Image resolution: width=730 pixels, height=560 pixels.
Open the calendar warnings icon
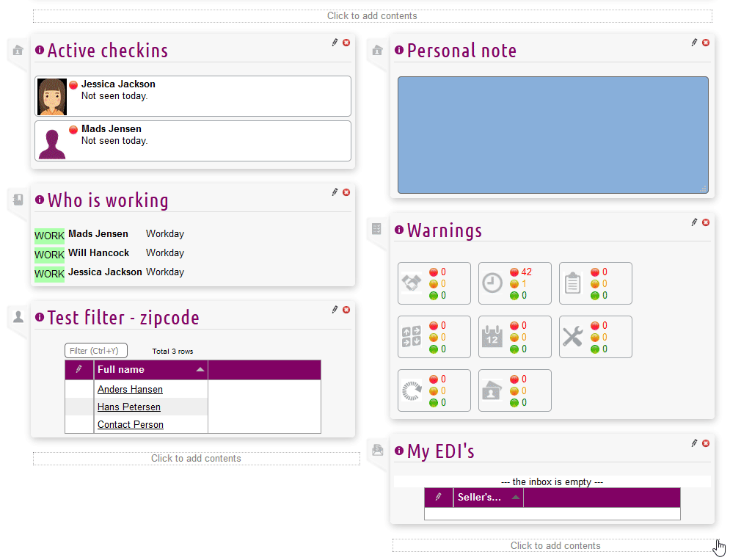pos(492,337)
